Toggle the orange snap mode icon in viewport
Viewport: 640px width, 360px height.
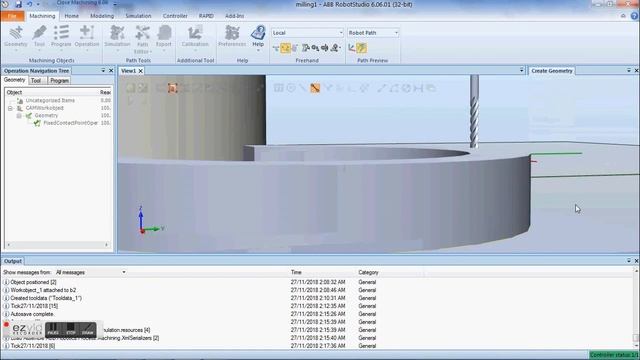tap(315, 88)
